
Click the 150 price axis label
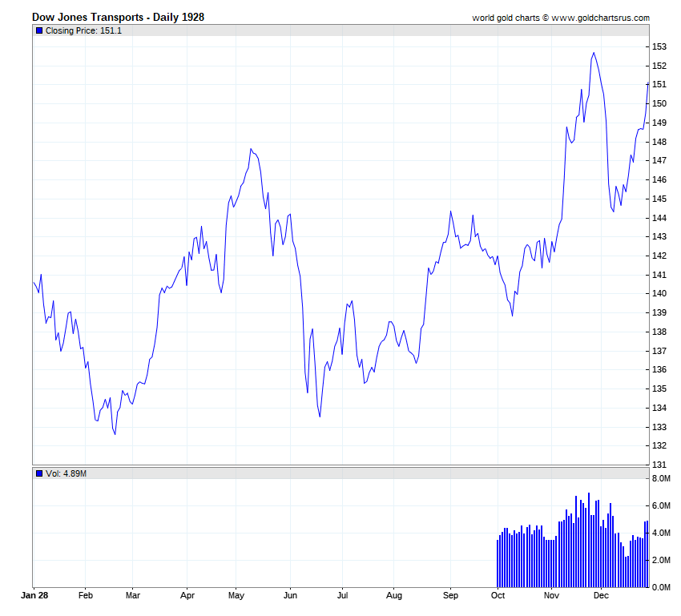(x=659, y=104)
